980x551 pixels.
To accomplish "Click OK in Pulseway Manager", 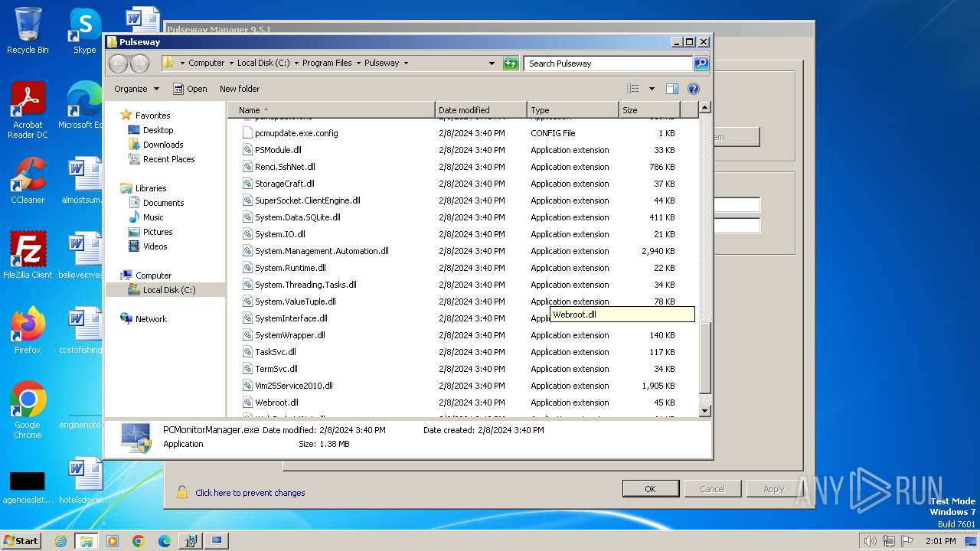I will tap(650, 489).
